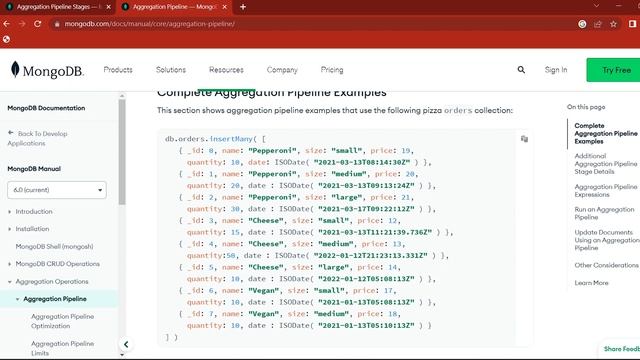Image resolution: width=640 pixels, height=360 pixels.
Task: Copy the insertMany code block
Action: coord(524,139)
